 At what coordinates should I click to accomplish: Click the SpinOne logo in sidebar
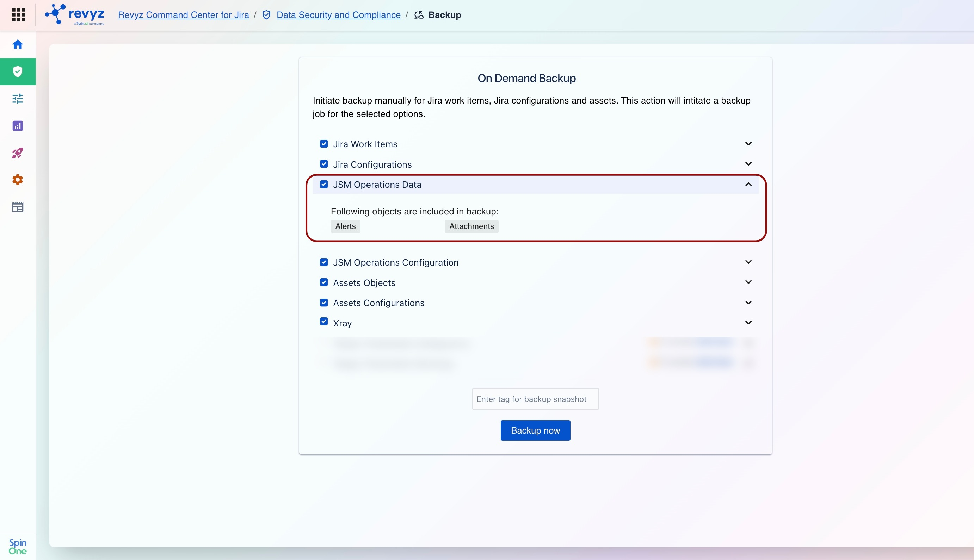click(18, 547)
